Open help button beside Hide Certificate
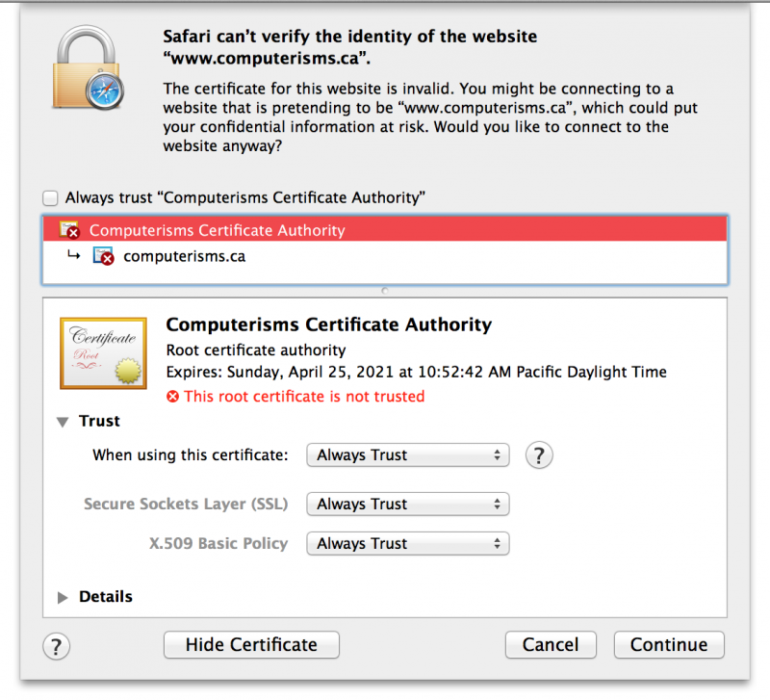This screenshot has width=770, height=700. tap(56, 646)
